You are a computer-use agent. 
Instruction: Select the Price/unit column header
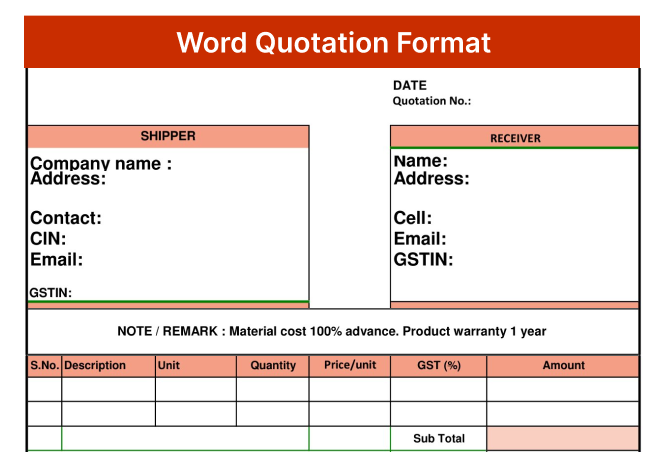350,366
